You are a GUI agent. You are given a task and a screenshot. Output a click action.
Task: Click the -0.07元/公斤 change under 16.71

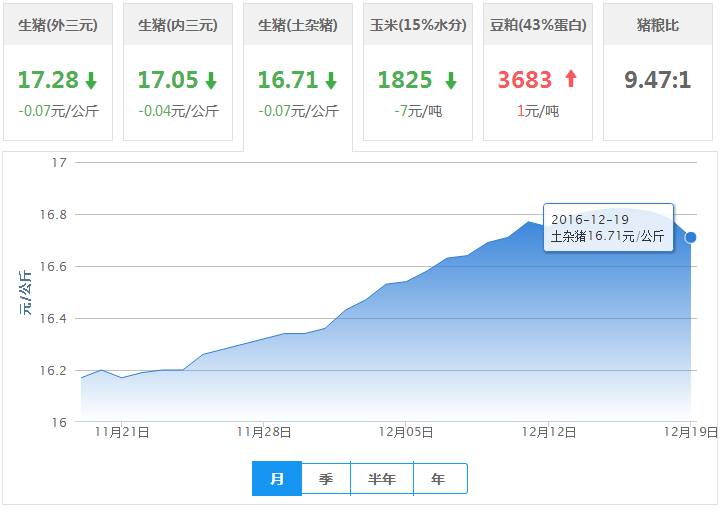click(298, 111)
